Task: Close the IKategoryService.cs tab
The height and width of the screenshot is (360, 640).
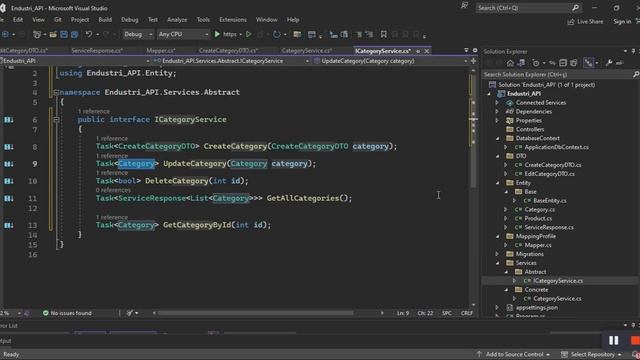Action: pyautogui.click(x=427, y=51)
